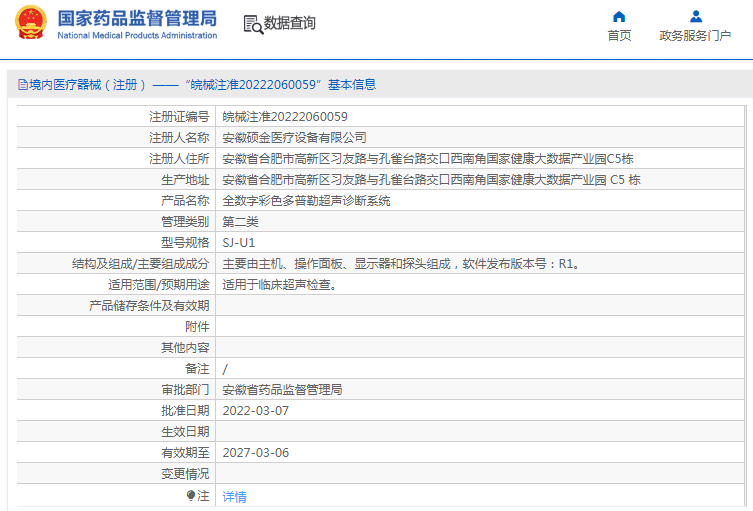The image size is (753, 511).
Task: Click the 产品储存条件及有效期 label
Action: click(149, 306)
